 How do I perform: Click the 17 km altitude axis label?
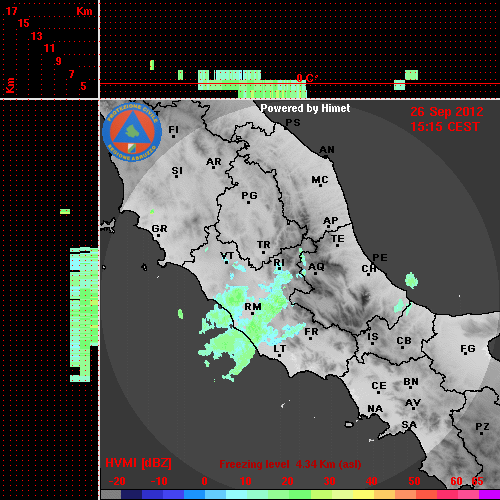tap(11, 11)
